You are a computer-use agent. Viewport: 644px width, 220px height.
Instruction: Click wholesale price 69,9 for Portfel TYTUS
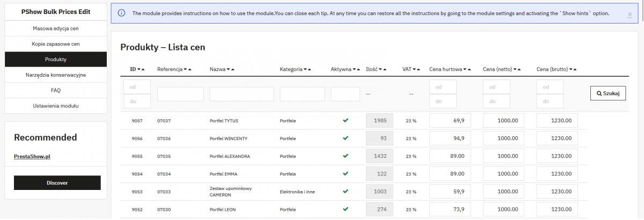[450, 120]
